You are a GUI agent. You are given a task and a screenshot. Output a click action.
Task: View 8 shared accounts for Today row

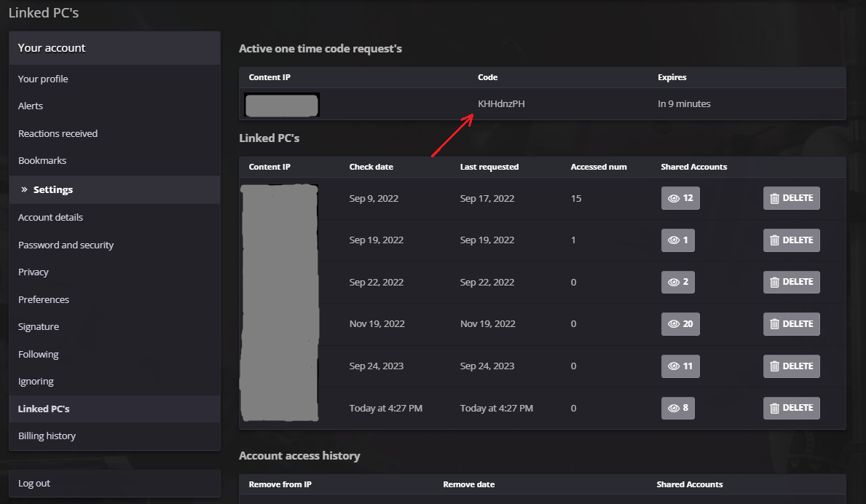[x=677, y=408]
